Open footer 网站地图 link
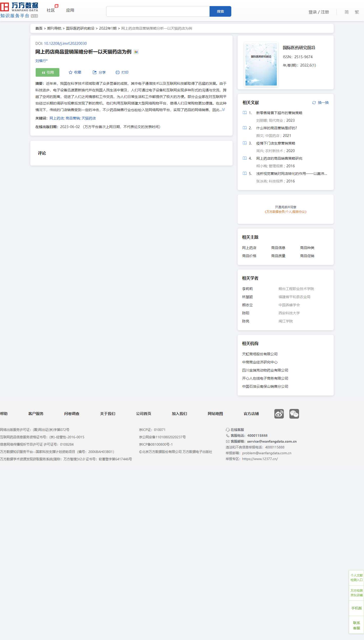 click(215, 414)
